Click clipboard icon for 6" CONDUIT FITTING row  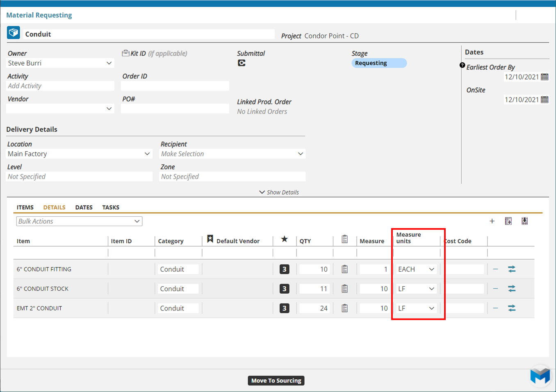[x=345, y=269]
